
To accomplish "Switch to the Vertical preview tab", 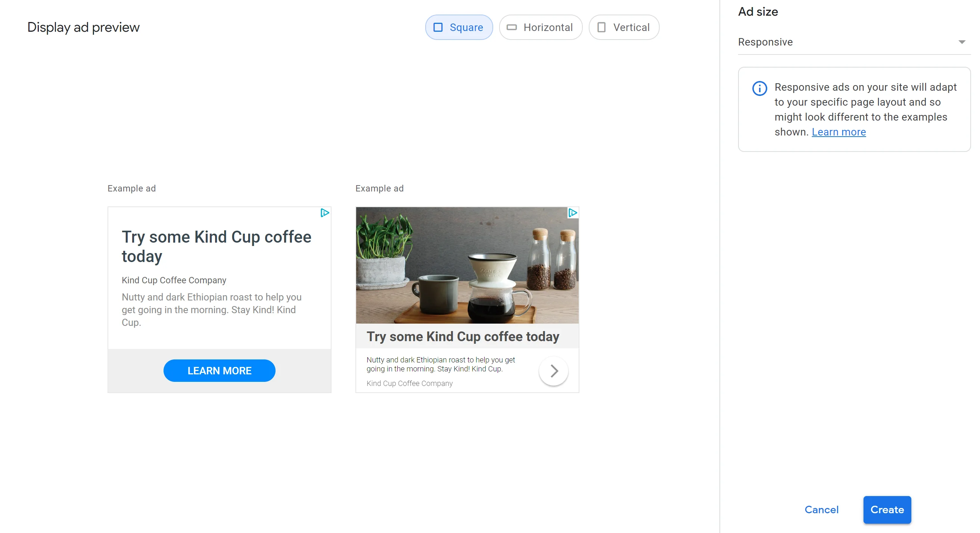I will [x=623, y=27].
